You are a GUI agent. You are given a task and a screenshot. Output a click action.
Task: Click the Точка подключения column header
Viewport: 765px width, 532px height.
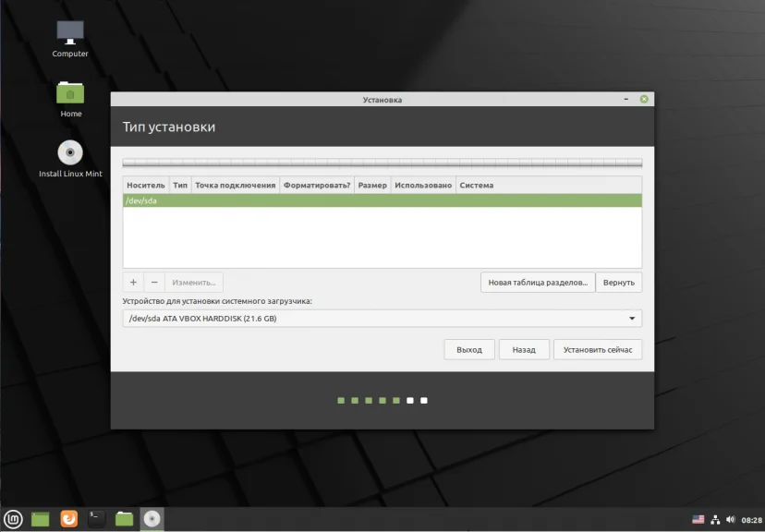tap(236, 186)
